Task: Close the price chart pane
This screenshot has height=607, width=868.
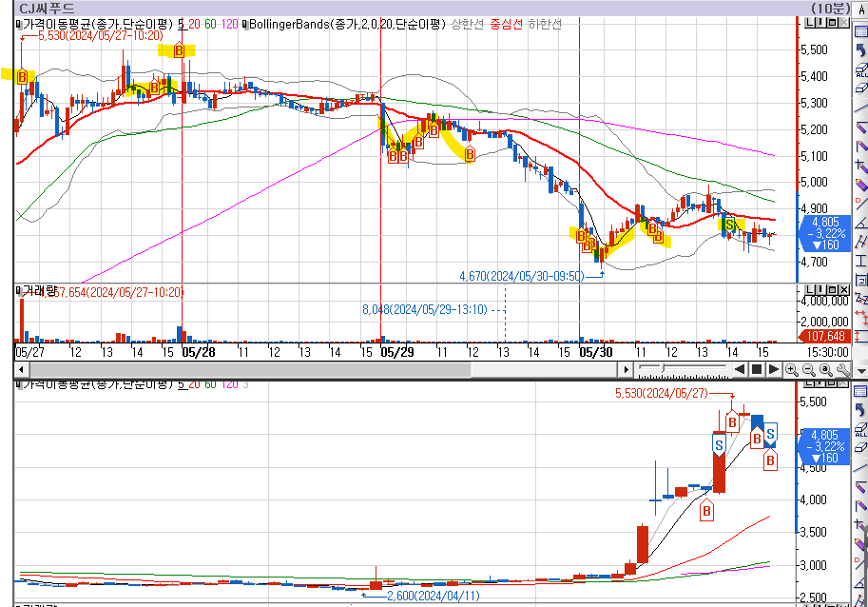Action: (843, 22)
